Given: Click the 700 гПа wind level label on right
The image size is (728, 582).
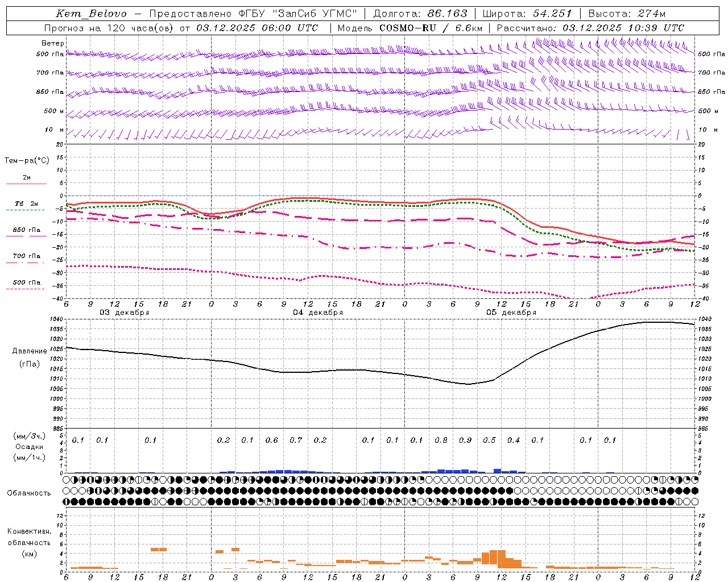Looking at the screenshot, I should [x=712, y=73].
